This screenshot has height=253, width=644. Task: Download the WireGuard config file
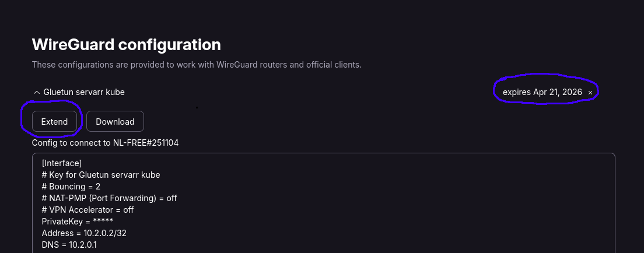click(115, 122)
